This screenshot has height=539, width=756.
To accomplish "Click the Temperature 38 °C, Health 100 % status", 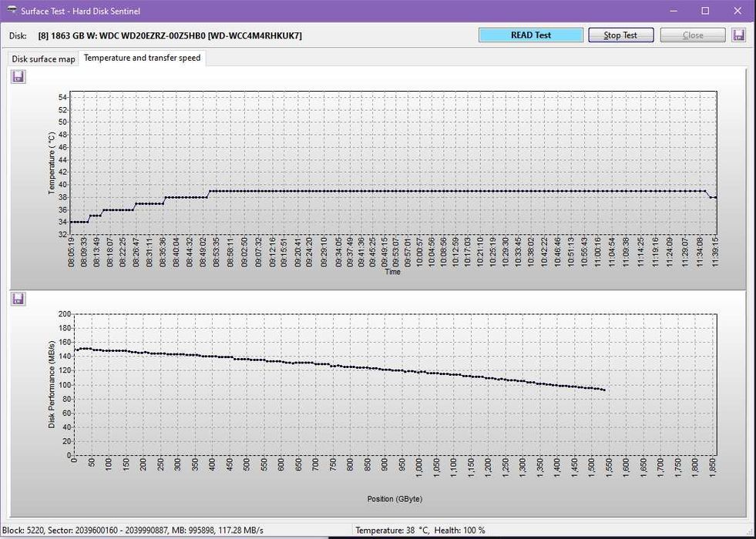I will 421,531.
